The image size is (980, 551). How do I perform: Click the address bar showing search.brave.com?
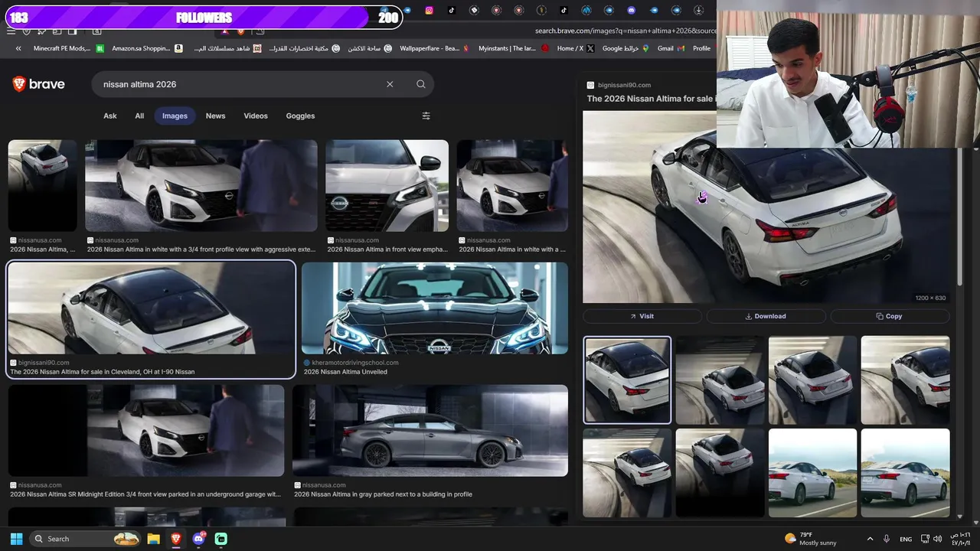coord(625,31)
